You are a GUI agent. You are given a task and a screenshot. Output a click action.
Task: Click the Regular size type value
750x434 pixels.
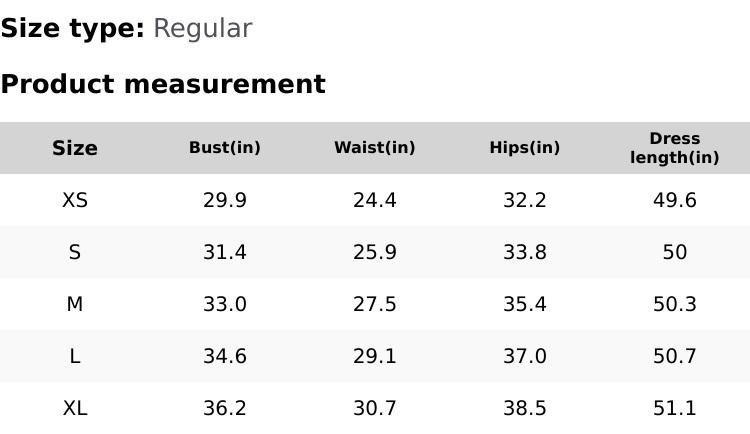pos(202,29)
